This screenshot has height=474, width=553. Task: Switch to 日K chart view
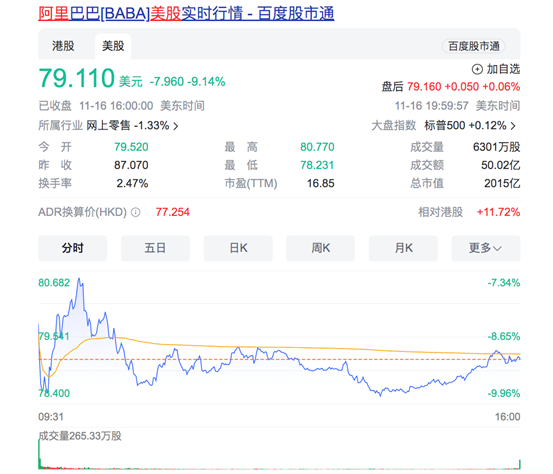click(238, 248)
